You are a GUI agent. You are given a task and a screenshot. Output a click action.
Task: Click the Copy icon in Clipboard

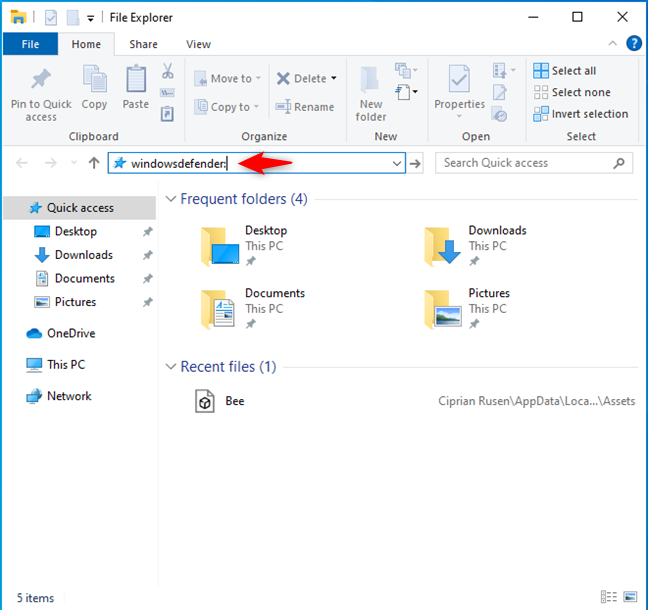[x=95, y=79]
